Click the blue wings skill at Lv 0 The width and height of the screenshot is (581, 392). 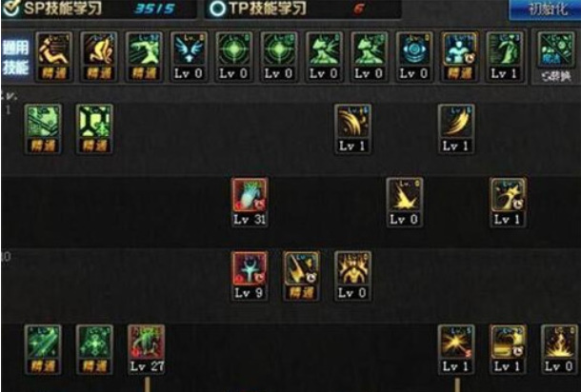[x=189, y=57]
